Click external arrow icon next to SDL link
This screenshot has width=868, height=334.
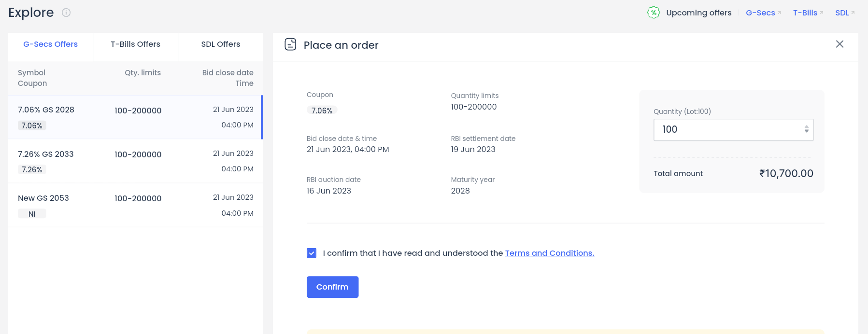coord(853,13)
